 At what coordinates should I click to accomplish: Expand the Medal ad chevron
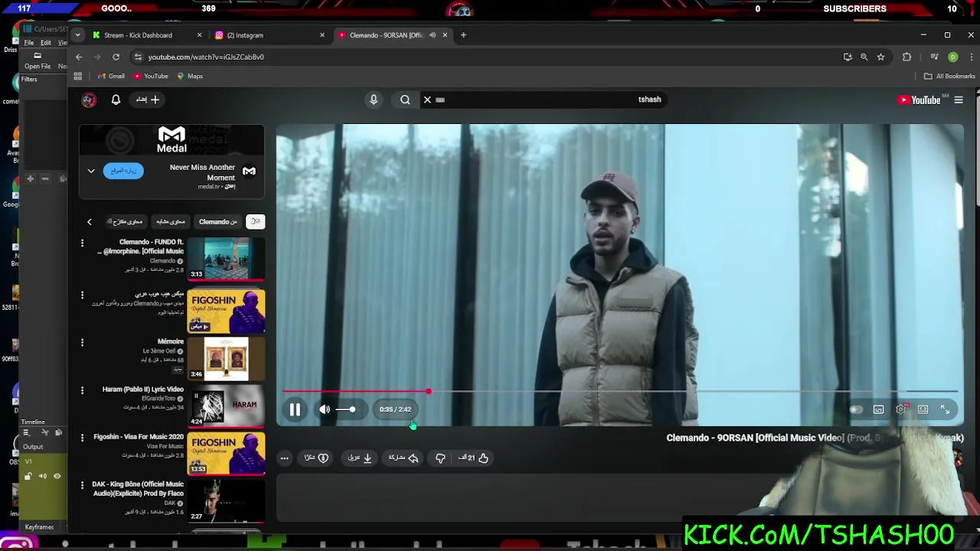click(91, 171)
